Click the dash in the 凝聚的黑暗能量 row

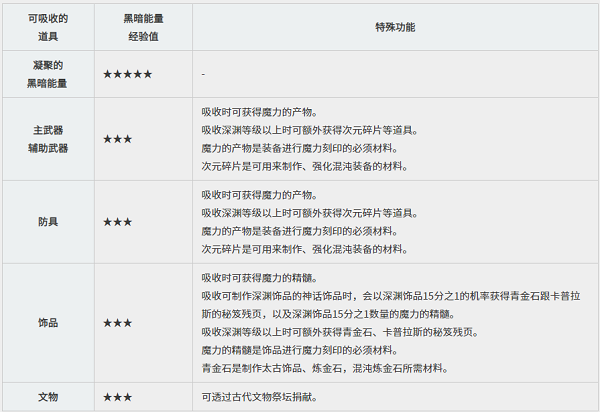pos(203,74)
